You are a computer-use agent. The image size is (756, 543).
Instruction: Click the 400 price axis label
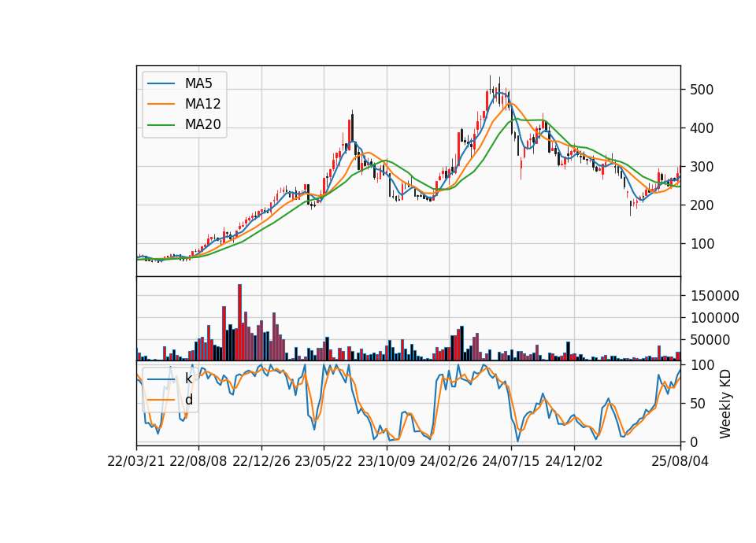pos(702,128)
